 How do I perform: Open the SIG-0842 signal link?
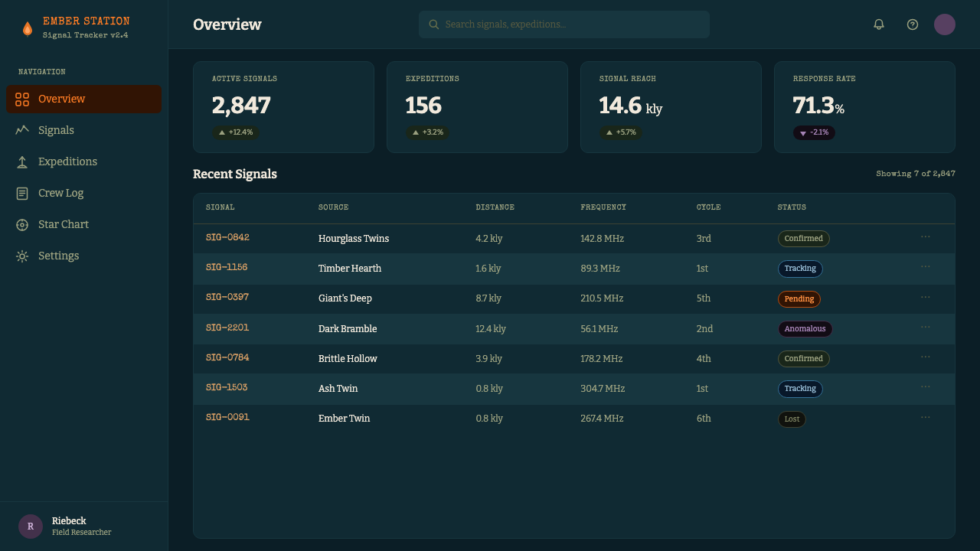(227, 237)
